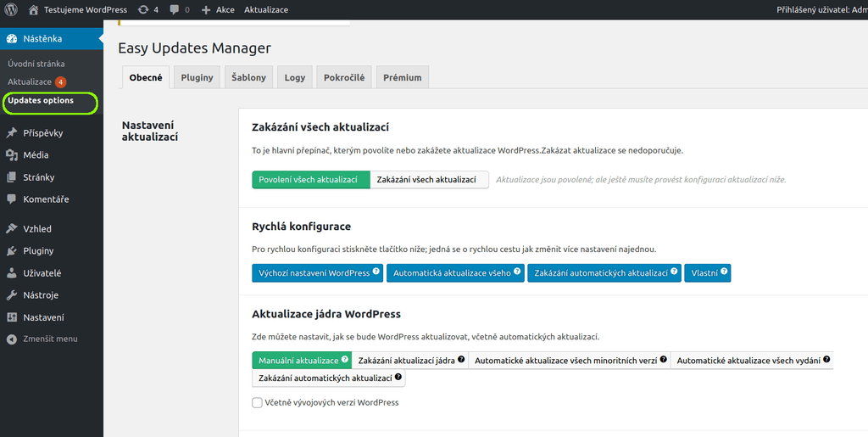Click the pushpin icon for Příspěvky
Screen dimensions: 868x437
pyautogui.click(x=12, y=133)
